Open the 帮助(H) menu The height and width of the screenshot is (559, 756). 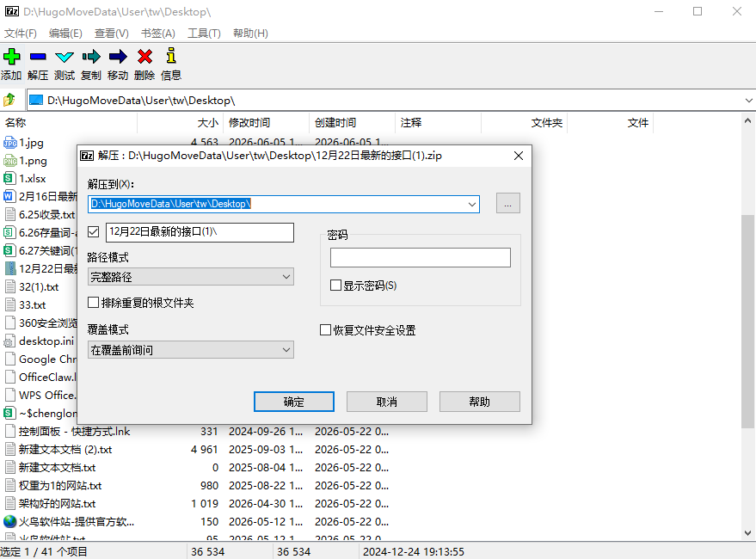(x=250, y=34)
